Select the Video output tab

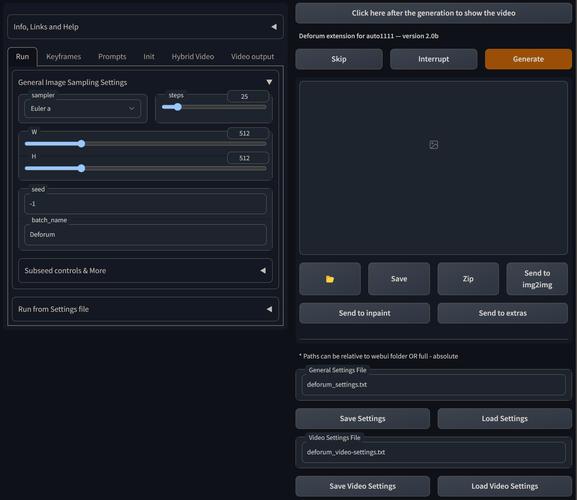(252, 57)
